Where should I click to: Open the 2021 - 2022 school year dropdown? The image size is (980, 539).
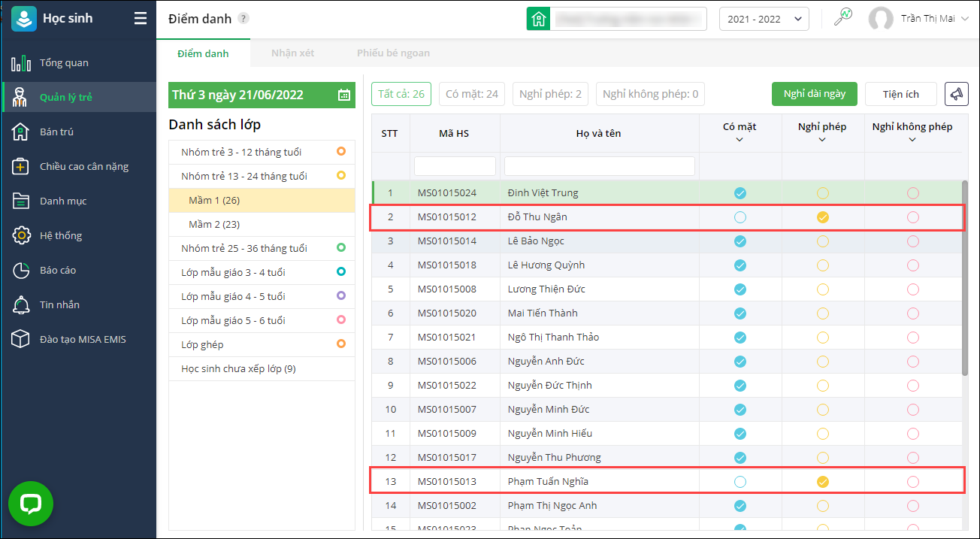pyautogui.click(x=764, y=20)
